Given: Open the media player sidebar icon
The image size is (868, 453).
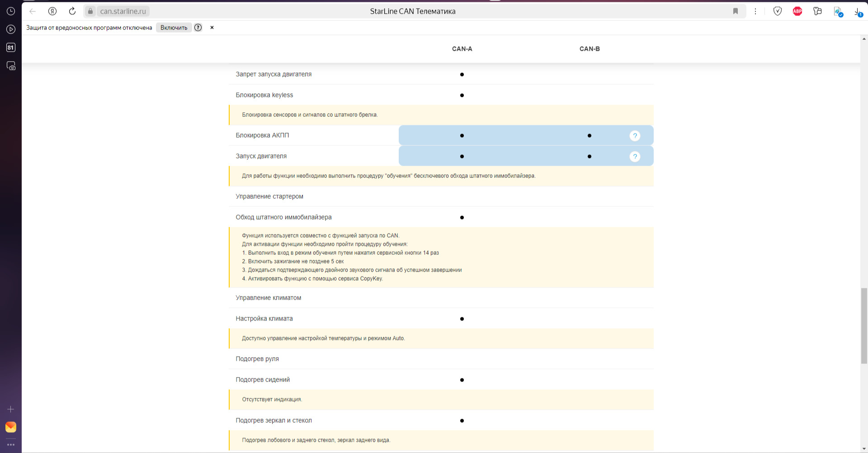Looking at the screenshot, I should pos(11,29).
